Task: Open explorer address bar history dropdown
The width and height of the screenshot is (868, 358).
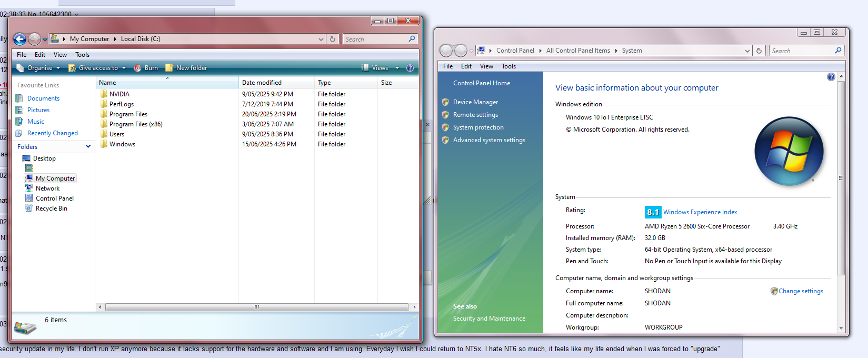Action: (x=321, y=39)
